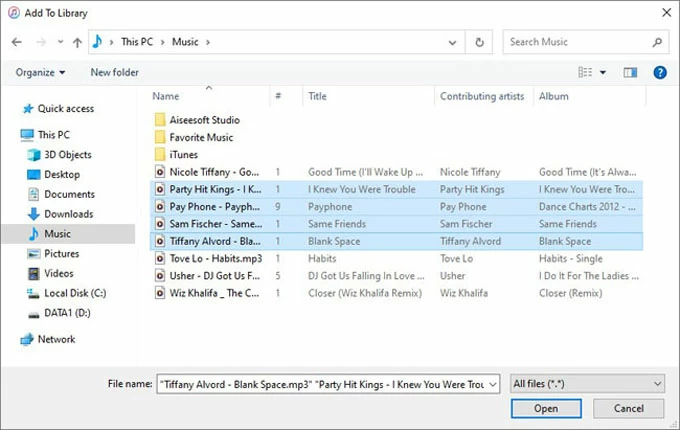Click the search magnifier icon
The width and height of the screenshot is (680, 430).
click(658, 42)
